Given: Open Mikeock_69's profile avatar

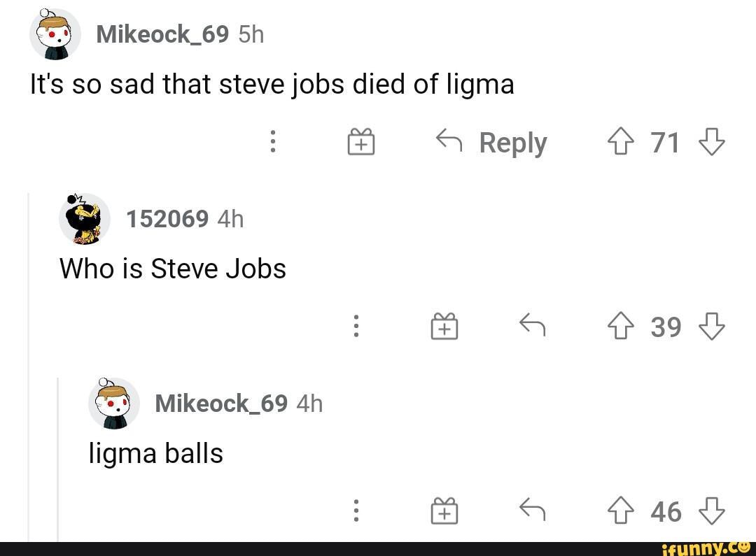Looking at the screenshot, I should pos(55,33).
